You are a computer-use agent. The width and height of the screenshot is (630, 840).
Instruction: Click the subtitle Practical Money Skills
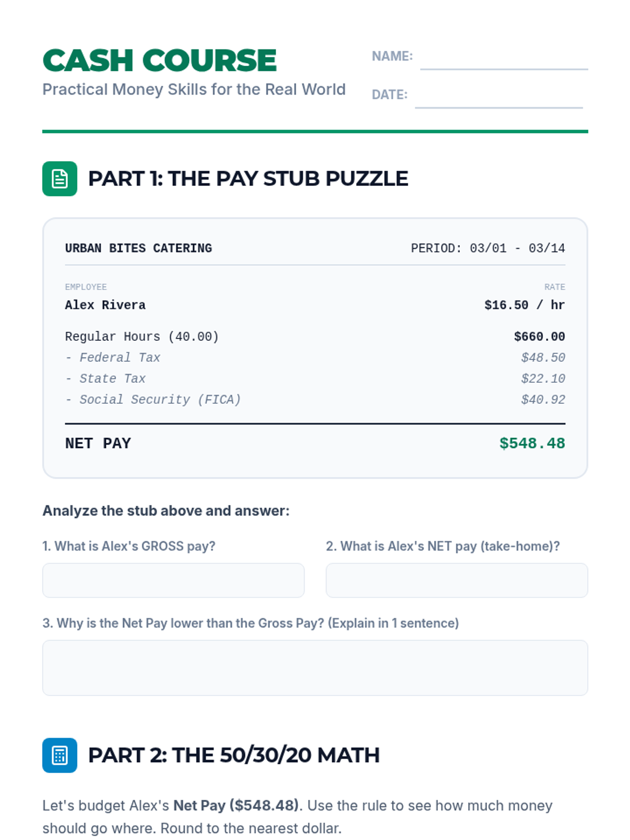pyautogui.click(x=194, y=89)
